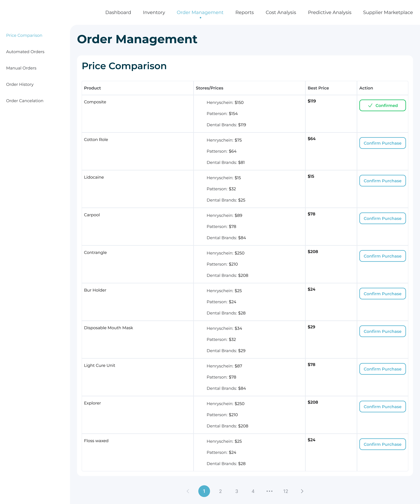Viewport: 420px width, 504px height.
Task: Navigate to Cost Analysis
Action: click(x=281, y=12)
